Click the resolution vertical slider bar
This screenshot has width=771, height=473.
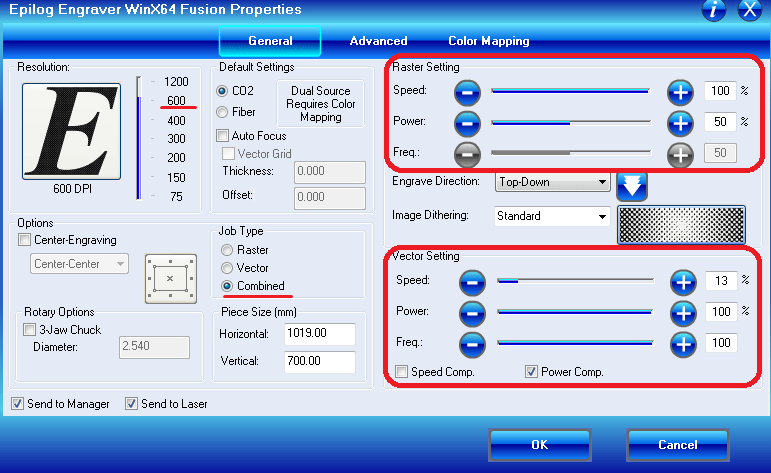[139, 138]
